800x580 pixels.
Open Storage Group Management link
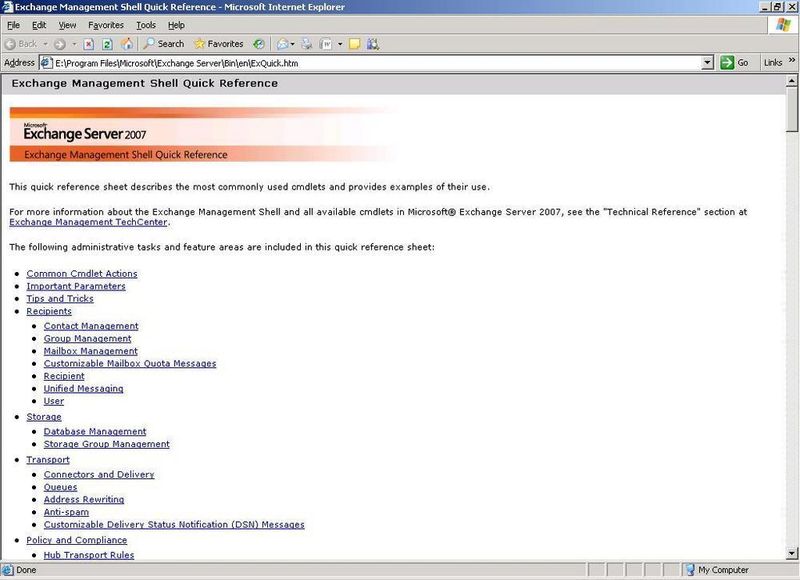(107, 444)
